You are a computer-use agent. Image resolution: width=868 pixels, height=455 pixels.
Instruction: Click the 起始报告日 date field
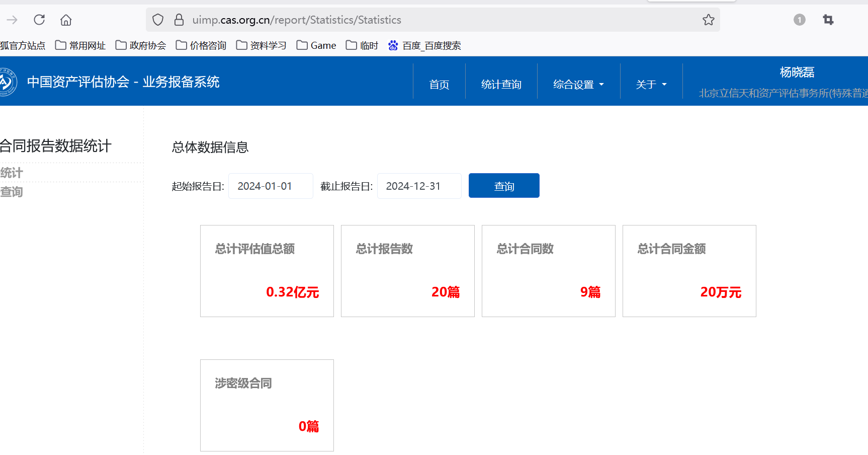[x=271, y=186]
